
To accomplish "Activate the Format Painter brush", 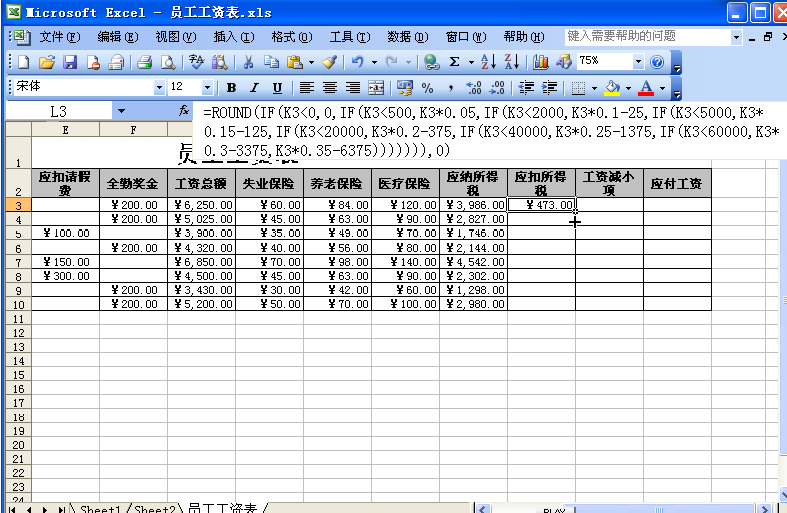I will 330,62.
